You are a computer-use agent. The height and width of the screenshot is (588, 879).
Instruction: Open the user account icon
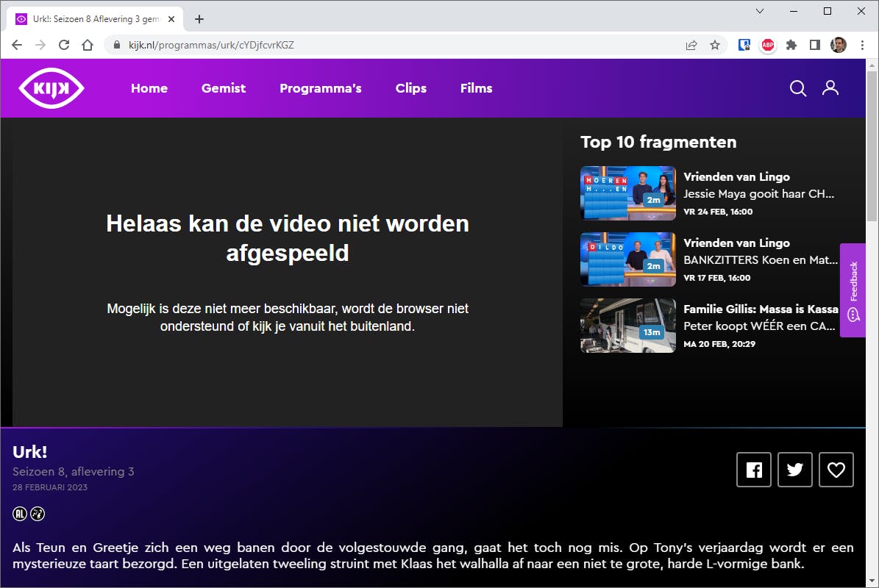point(830,88)
